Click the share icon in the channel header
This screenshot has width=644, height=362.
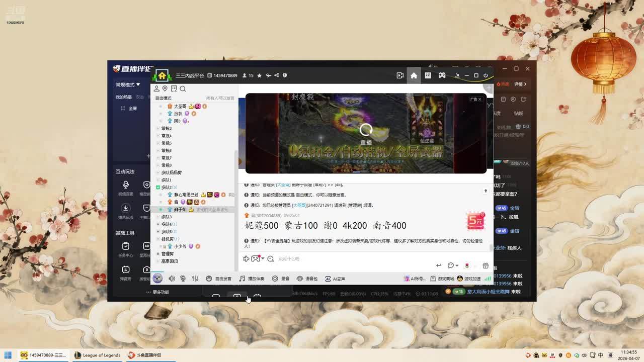(x=276, y=75)
